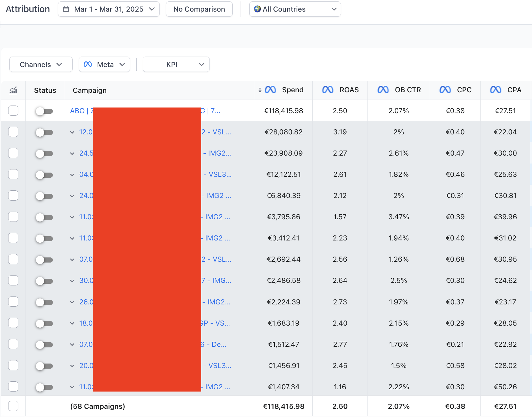Click the No Comparison button
This screenshot has width=532, height=417.
click(x=199, y=9)
